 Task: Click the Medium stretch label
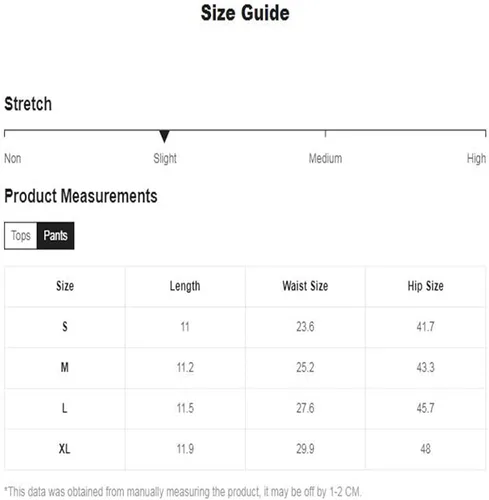pyautogui.click(x=325, y=158)
